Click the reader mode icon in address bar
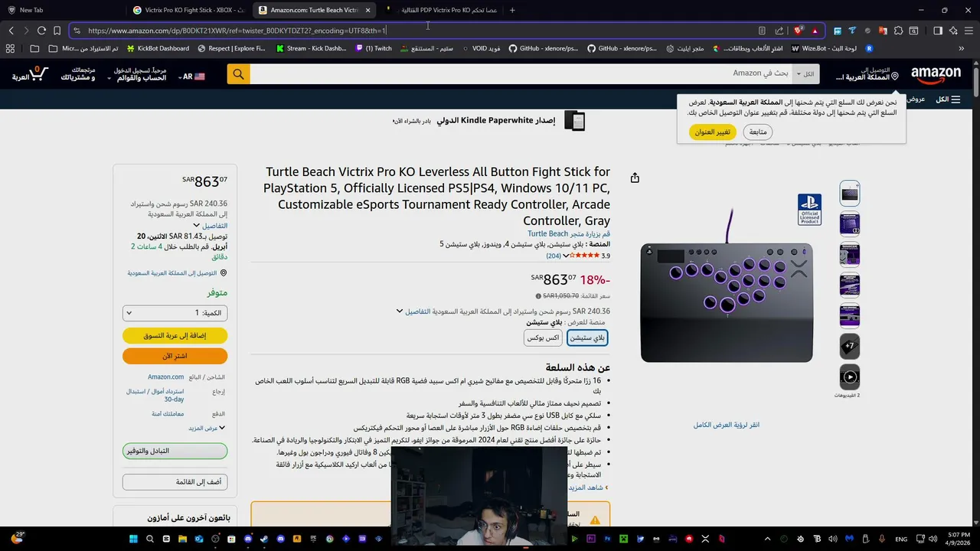The image size is (980, 551). [x=762, y=31]
